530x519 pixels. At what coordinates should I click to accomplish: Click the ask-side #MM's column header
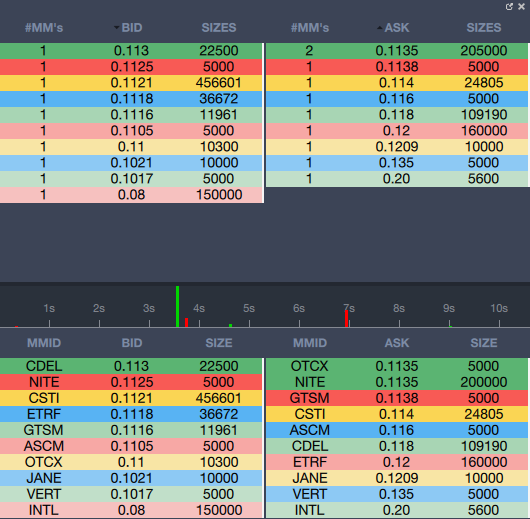coord(310,28)
